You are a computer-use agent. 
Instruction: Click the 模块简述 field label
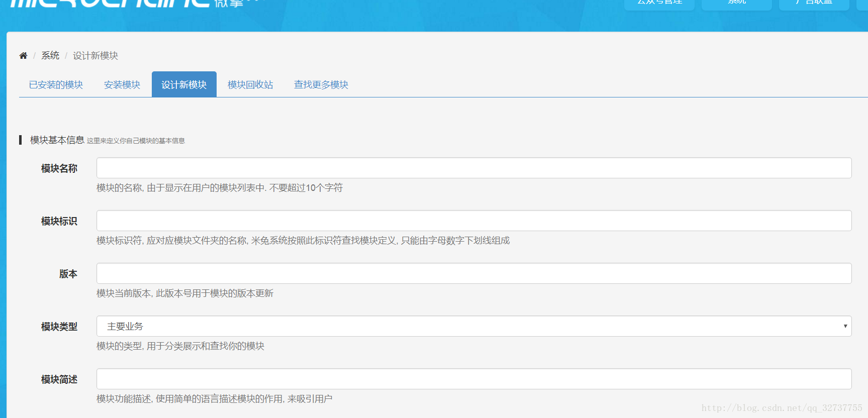pyautogui.click(x=59, y=379)
